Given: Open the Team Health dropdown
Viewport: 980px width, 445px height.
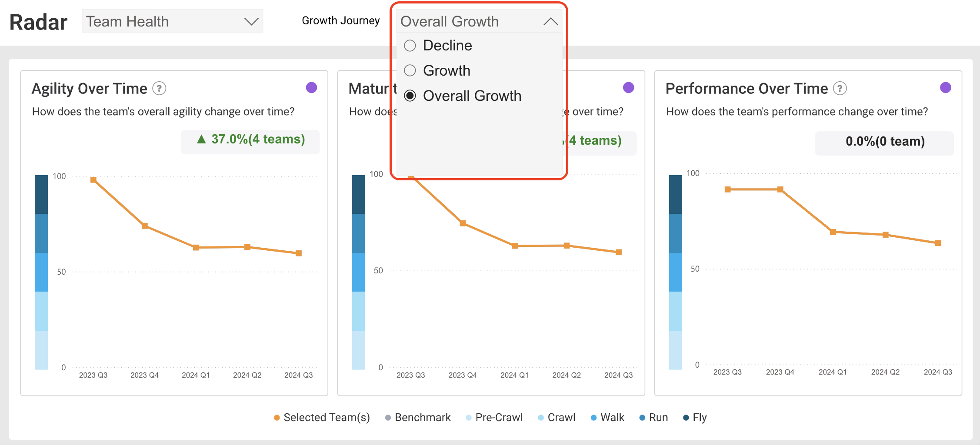Looking at the screenshot, I should click(x=173, y=21).
